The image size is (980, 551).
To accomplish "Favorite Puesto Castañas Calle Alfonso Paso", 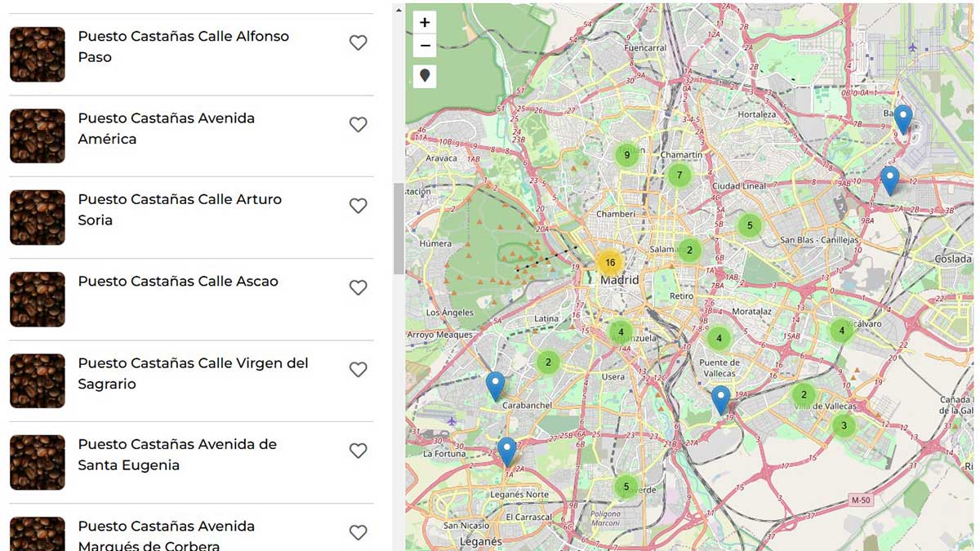I will [358, 42].
